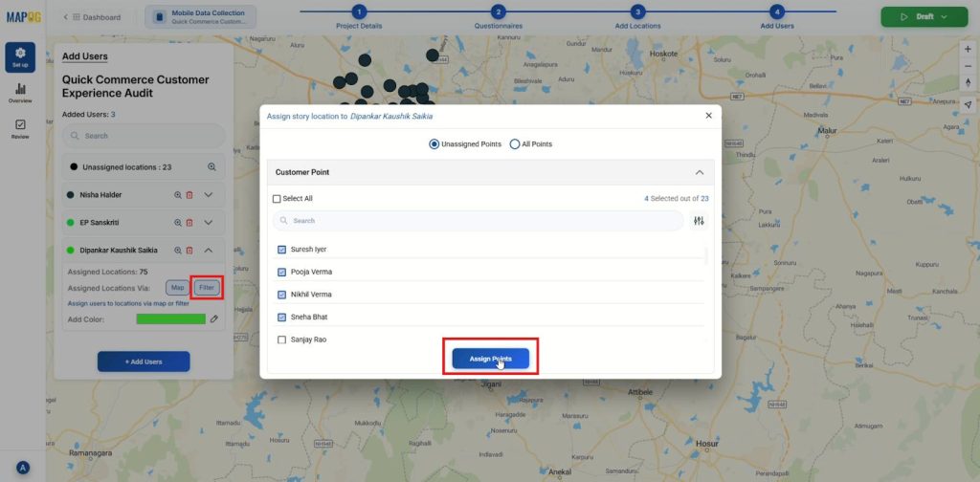Click 'Assign users to locations via map or filter'
Image resolution: width=980 pixels, height=482 pixels.
point(128,303)
